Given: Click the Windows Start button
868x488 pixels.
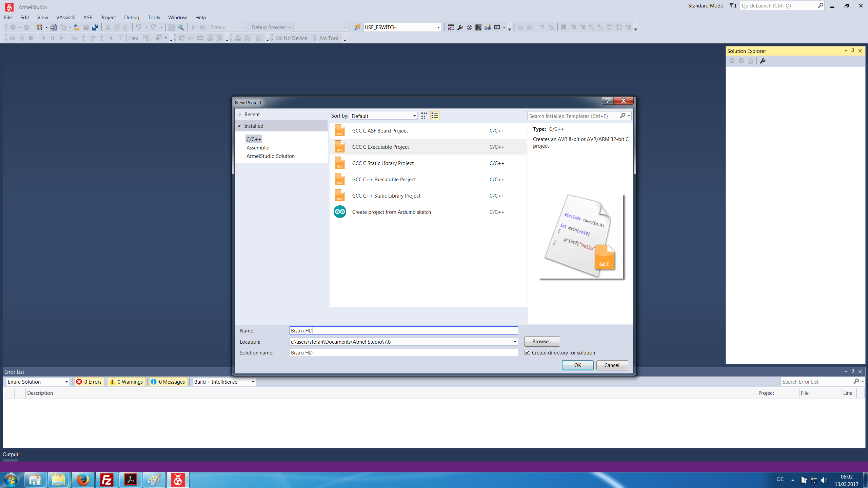Looking at the screenshot, I should point(11,480).
